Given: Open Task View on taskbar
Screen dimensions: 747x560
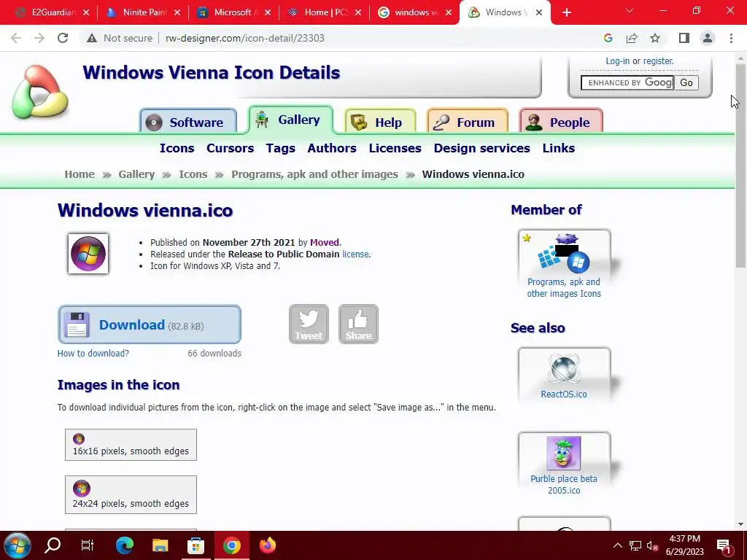Looking at the screenshot, I should click(x=88, y=545).
